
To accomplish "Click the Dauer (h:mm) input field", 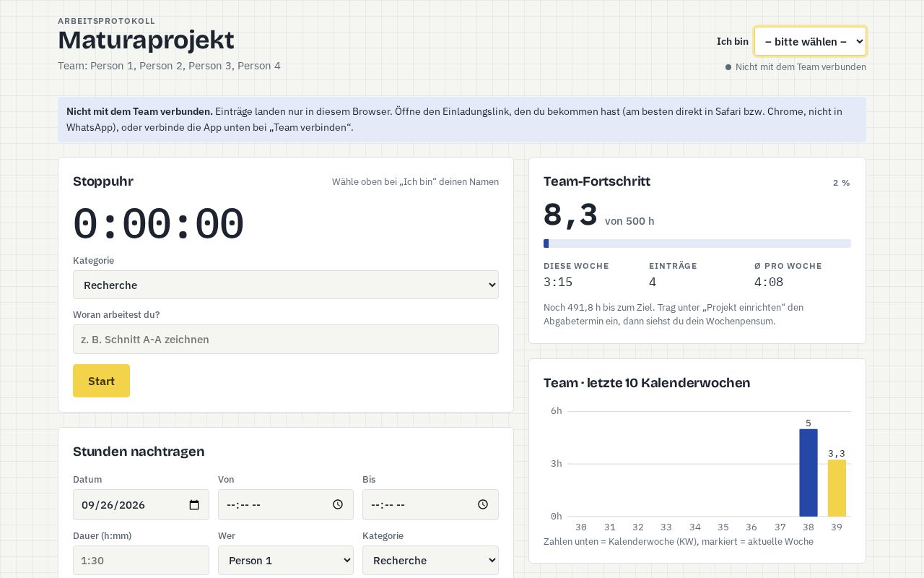I will click(141, 560).
